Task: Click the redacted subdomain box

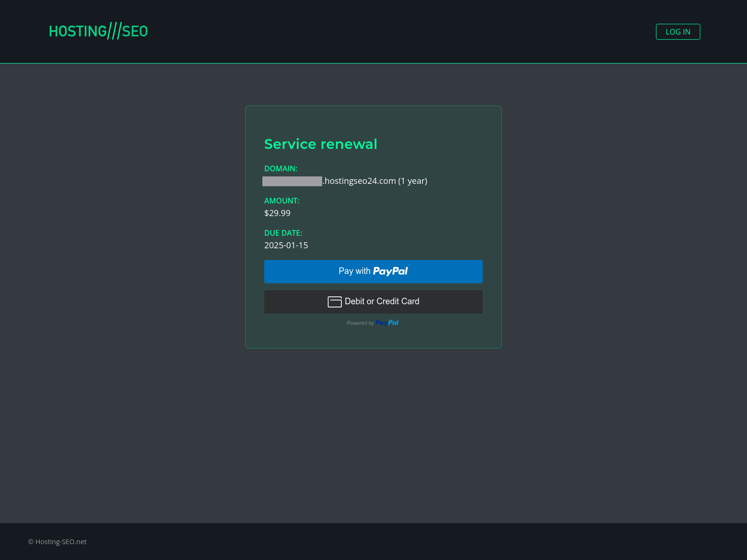Action: (292, 181)
